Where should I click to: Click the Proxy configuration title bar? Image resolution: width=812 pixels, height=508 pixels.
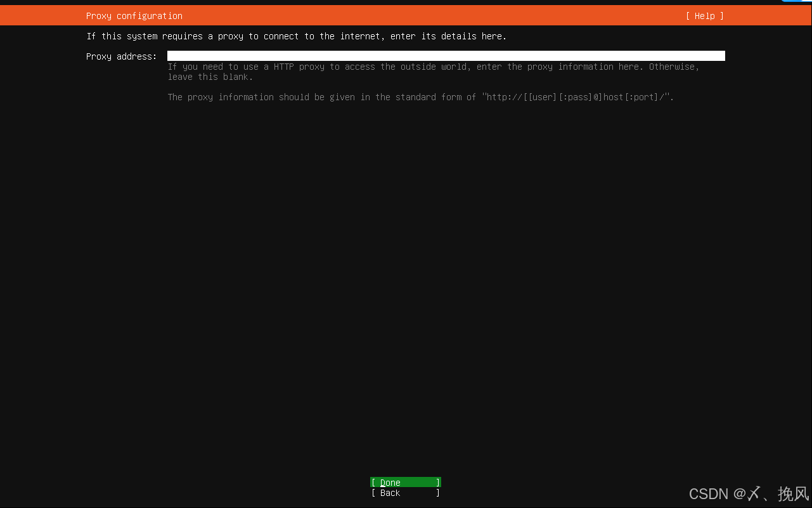(134, 15)
